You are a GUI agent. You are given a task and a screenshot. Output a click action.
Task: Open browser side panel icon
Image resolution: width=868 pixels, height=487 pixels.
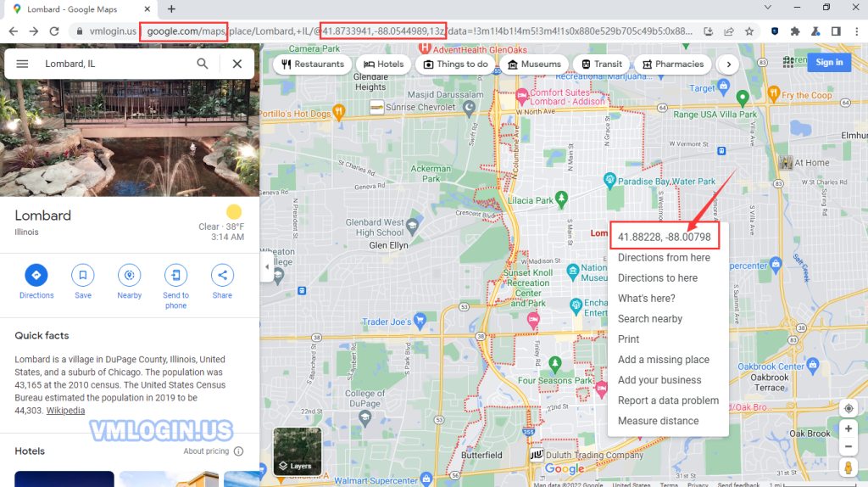pyautogui.click(x=836, y=31)
